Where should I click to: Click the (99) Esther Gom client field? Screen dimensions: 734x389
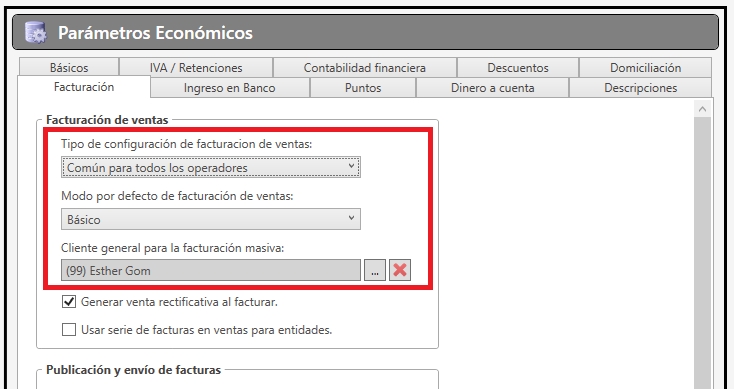(211, 270)
